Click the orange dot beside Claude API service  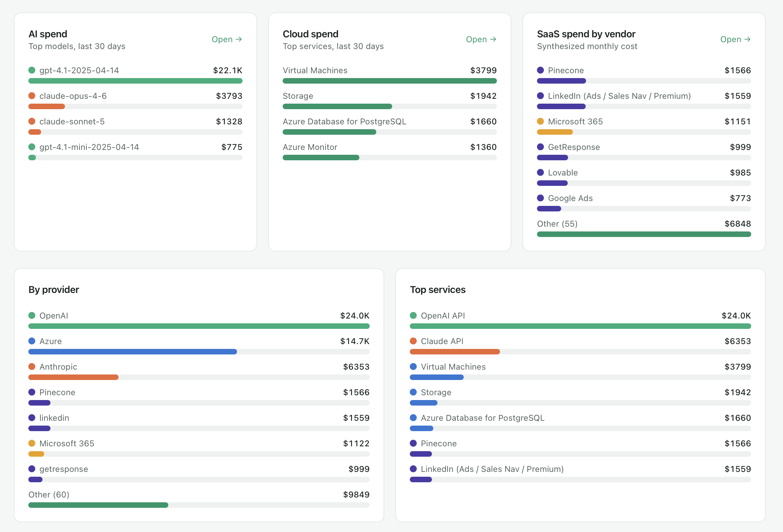(x=413, y=341)
